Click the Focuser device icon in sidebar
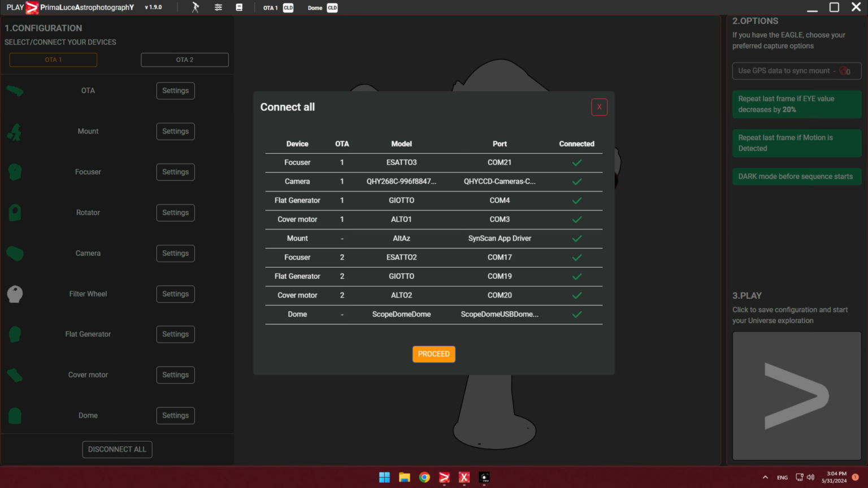The height and width of the screenshot is (488, 868). (15, 172)
